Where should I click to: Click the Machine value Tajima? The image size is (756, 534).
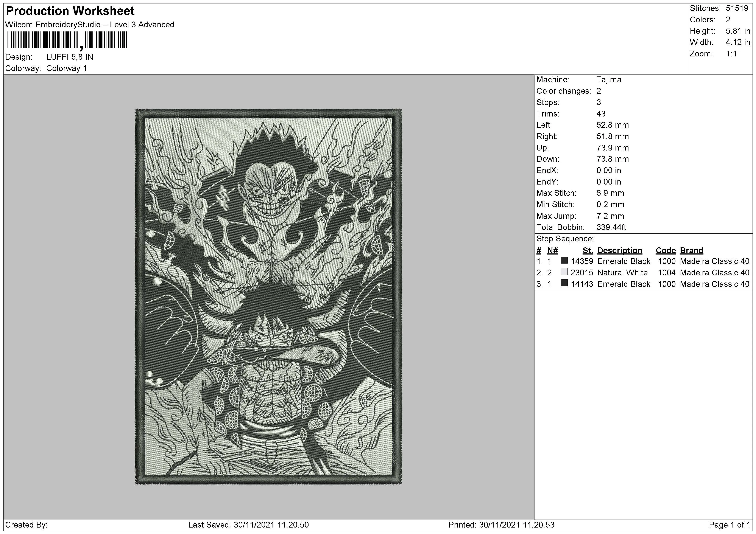click(x=609, y=80)
